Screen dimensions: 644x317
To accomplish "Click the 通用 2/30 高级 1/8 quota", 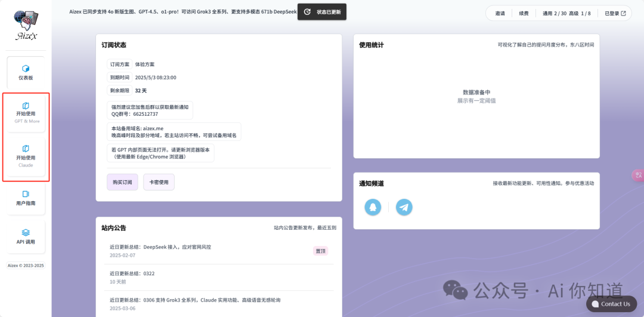I will pos(566,13).
